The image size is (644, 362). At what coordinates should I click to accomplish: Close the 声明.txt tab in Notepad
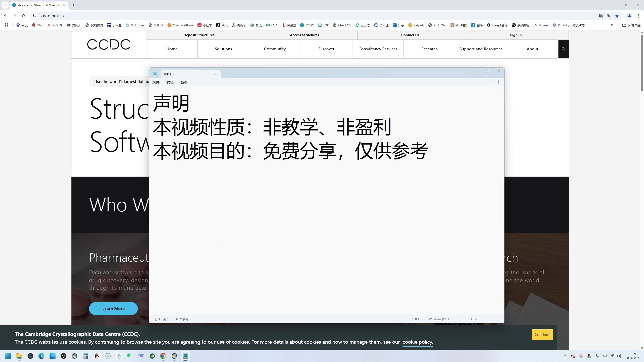pyautogui.click(x=215, y=74)
